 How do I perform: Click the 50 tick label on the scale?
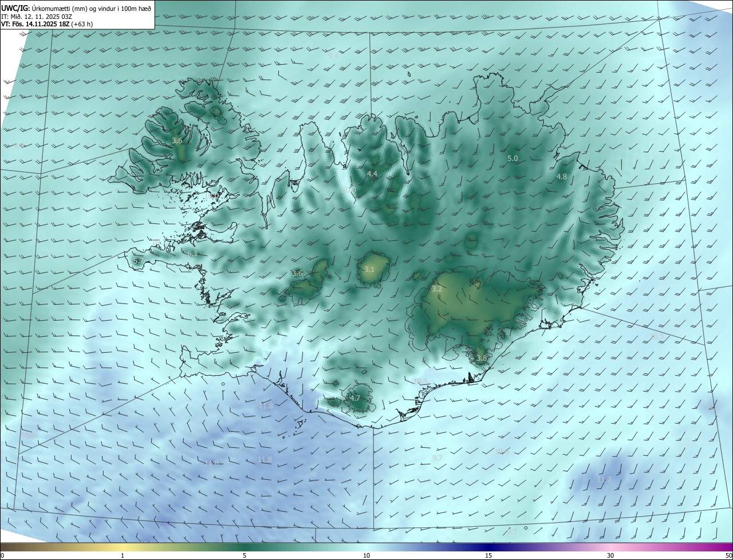728,555
